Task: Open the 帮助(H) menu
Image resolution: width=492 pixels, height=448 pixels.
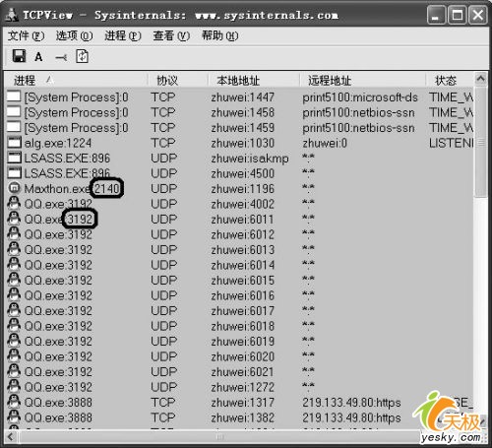Action: point(219,35)
